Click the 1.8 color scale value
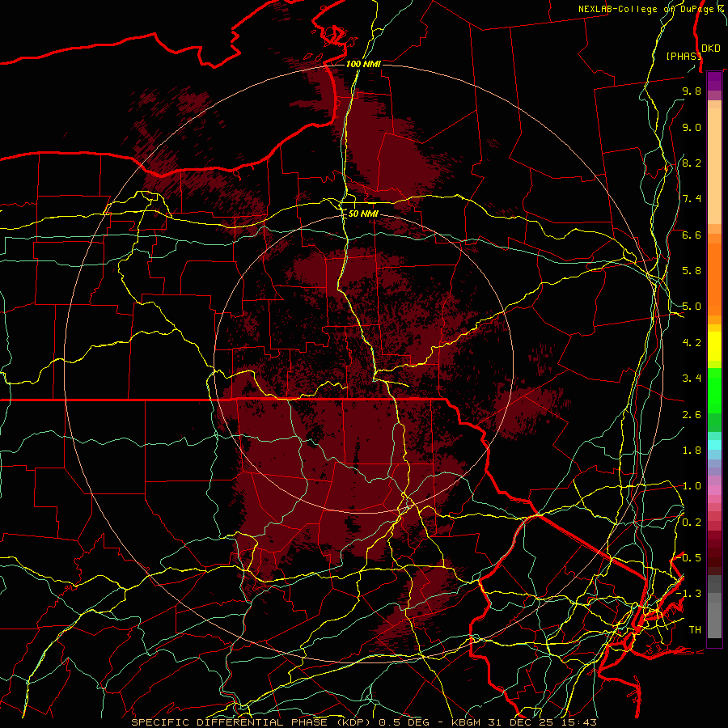The height and width of the screenshot is (728, 728). coord(692,451)
